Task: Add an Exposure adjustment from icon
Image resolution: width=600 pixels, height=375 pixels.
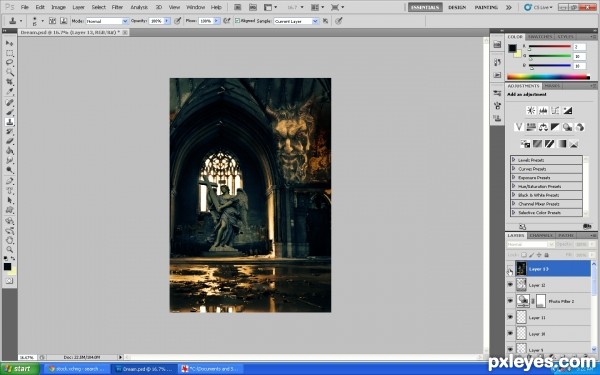Action: pos(567,111)
